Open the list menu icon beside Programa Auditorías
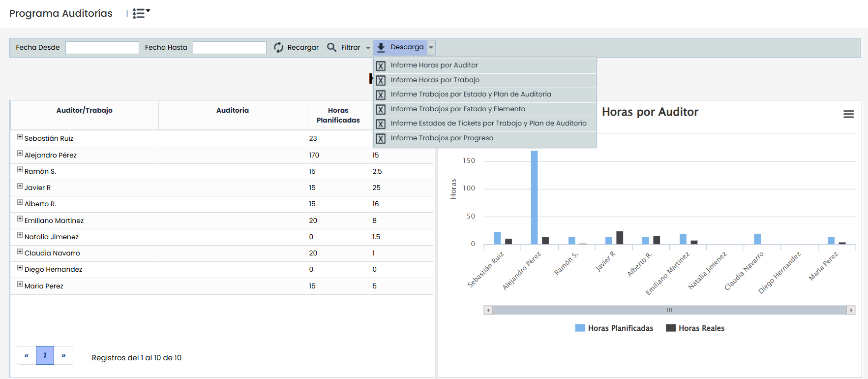Image resolution: width=868 pixels, height=379 pixels. pos(141,13)
